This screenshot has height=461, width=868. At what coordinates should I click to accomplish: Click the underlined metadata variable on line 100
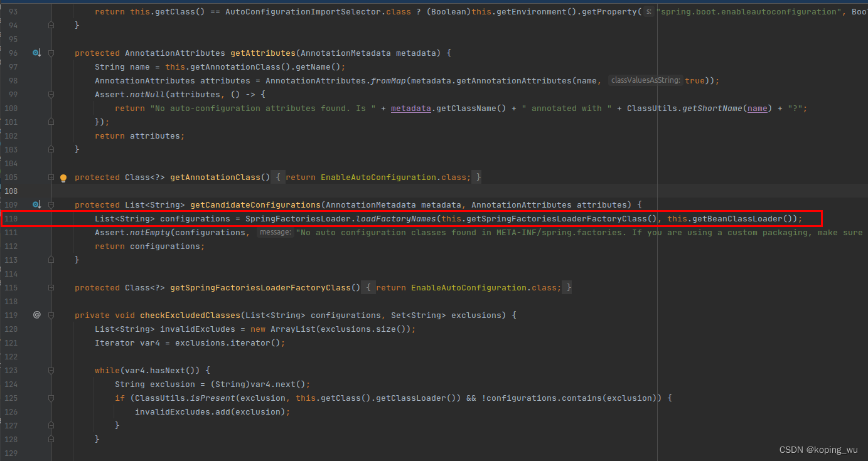click(411, 109)
